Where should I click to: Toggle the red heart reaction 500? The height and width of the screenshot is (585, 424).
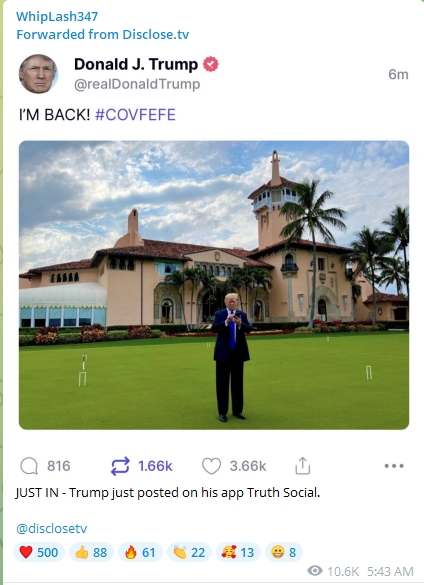click(x=39, y=552)
